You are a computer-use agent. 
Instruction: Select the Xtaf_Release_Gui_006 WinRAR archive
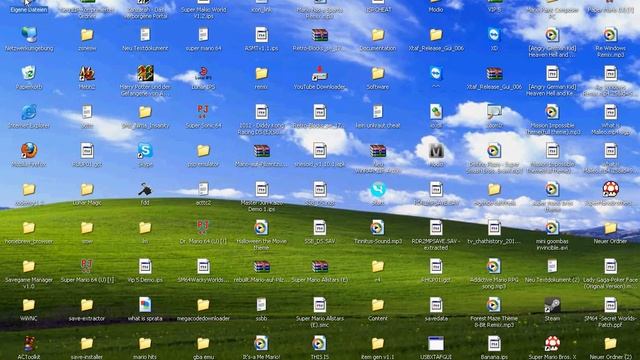click(494, 73)
